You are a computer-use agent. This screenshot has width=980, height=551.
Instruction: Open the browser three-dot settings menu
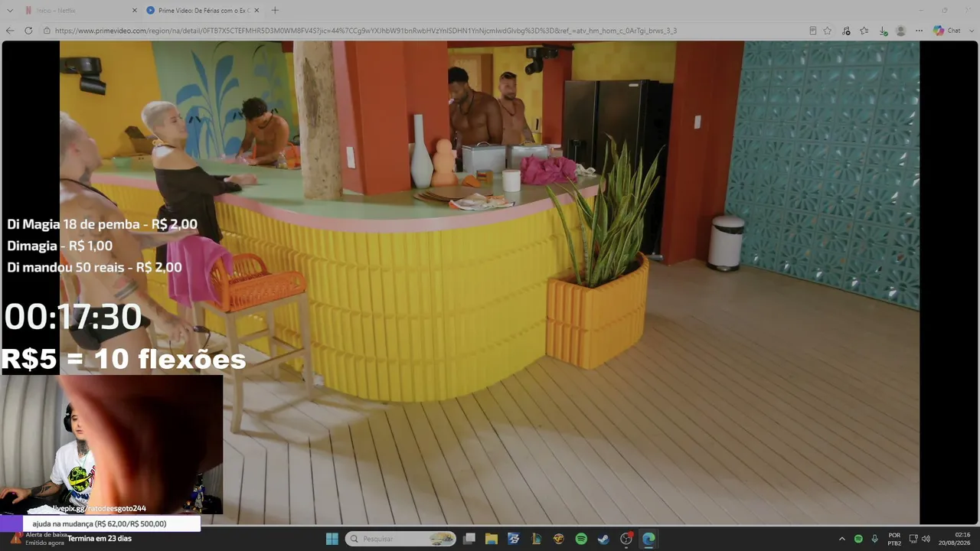click(x=920, y=31)
